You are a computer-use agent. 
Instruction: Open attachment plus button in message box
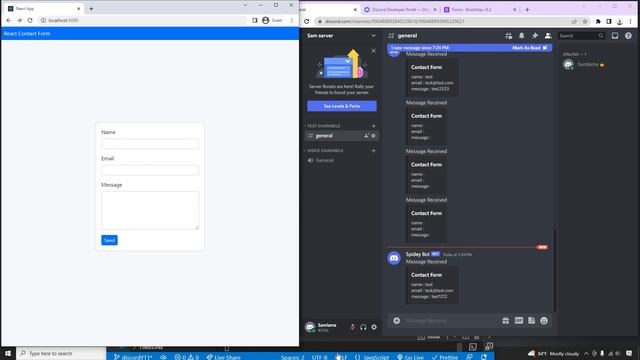(396, 321)
